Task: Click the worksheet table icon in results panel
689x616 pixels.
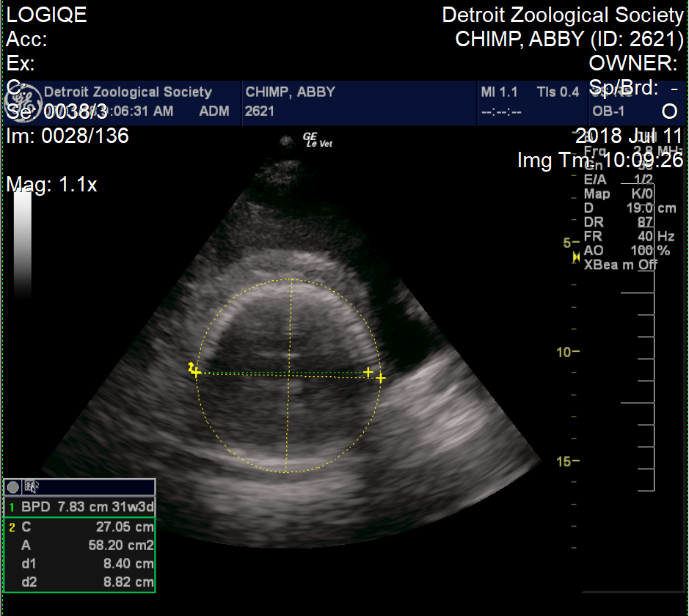Action: pyautogui.click(x=31, y=486)
